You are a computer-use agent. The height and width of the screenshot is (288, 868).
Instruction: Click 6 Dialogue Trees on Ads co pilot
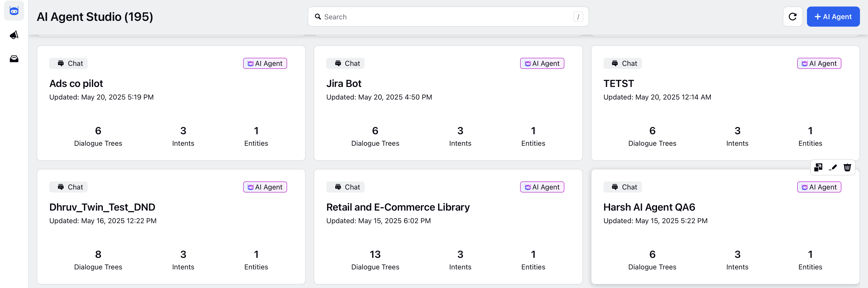pyautogui.click(x=98, y=136)
